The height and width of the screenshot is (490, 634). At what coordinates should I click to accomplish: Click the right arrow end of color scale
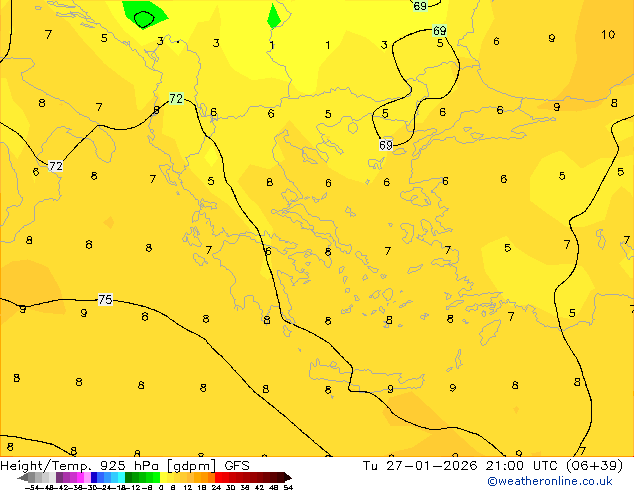coord(288,477)
